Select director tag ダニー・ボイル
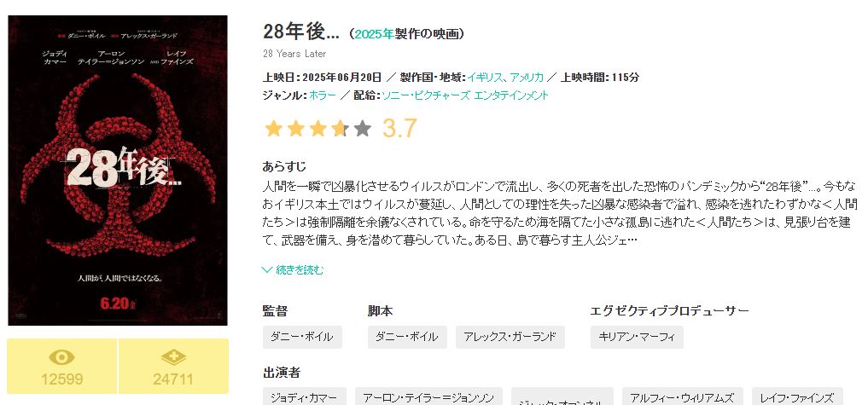 click(x=302, y=337)
